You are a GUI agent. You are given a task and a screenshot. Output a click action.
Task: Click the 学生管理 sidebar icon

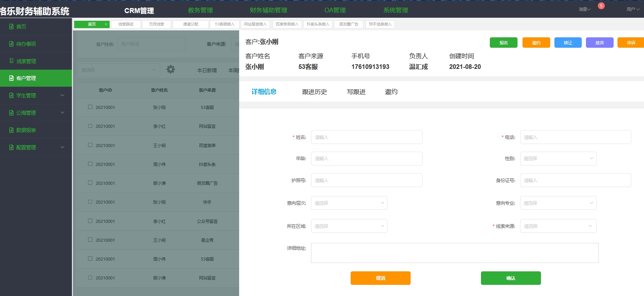tap(12, 95)
